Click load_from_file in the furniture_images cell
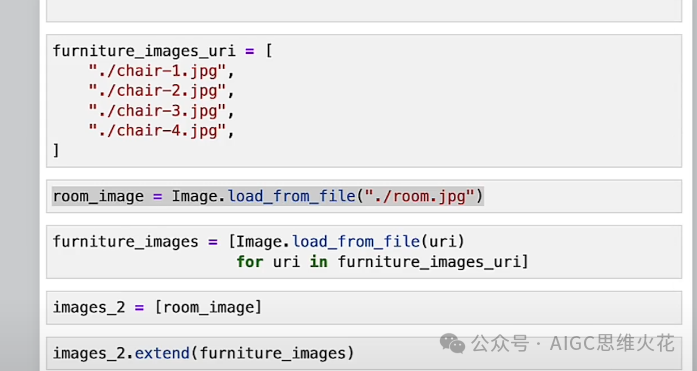Image resolution: width=697 pixels, height=371 pixels. point(356,242)
